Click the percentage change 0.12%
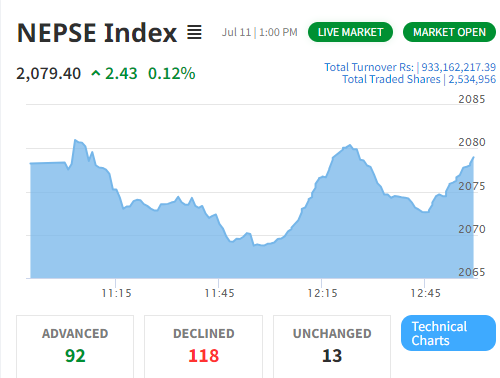The image size is (500, 378). pos(172,73)
